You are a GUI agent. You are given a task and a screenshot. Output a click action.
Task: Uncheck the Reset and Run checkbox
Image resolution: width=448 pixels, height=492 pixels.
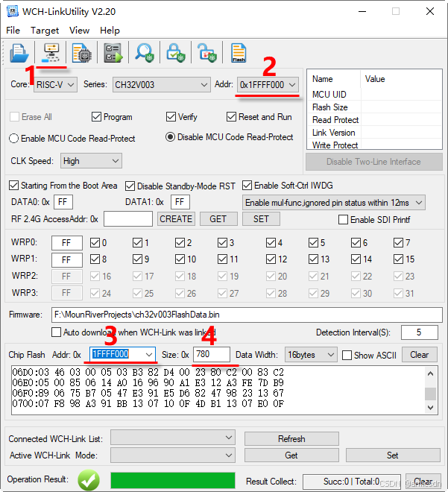[231, 117]
